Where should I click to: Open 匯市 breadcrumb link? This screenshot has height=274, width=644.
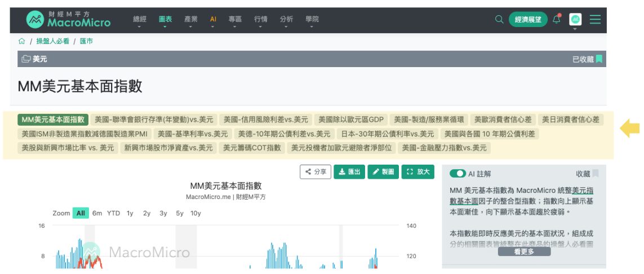(x=86, y=41)
